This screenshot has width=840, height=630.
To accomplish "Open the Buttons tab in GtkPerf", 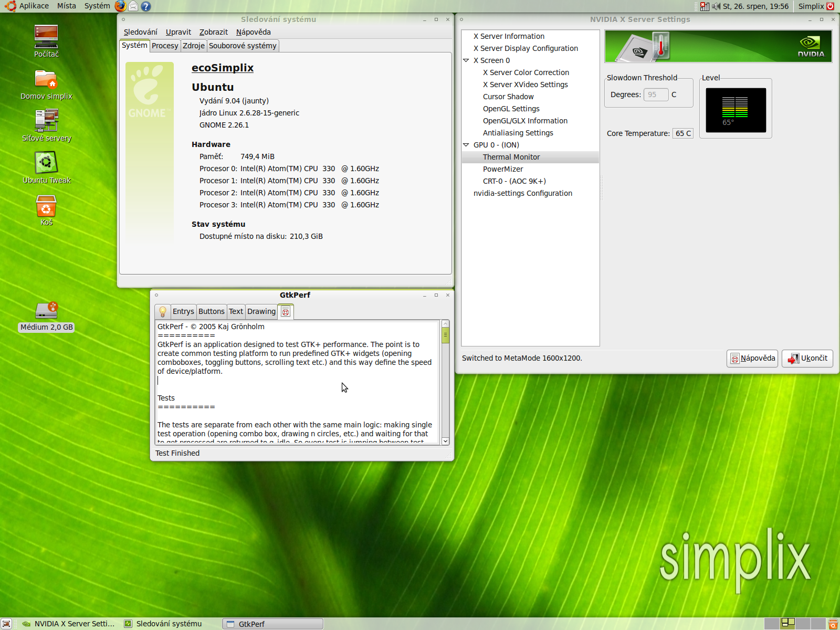I will coord(212,311).
